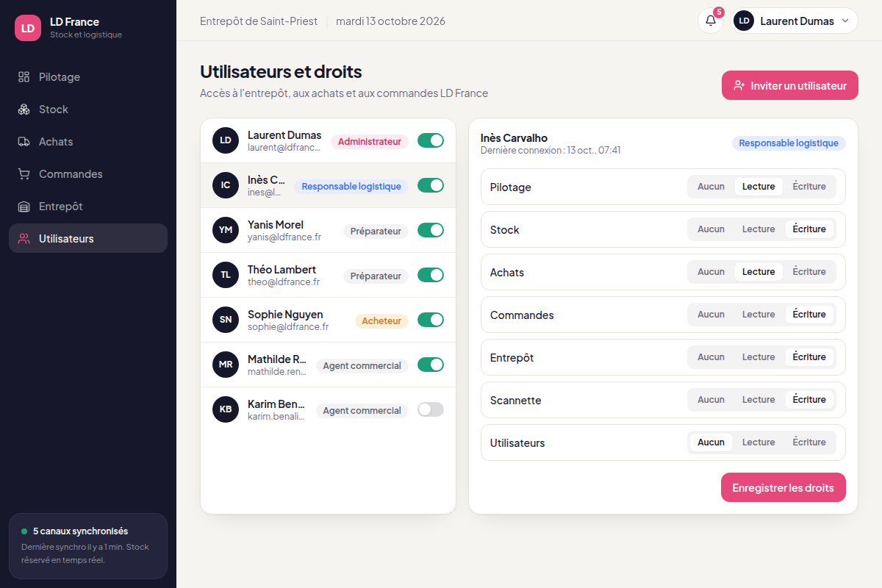Navigate to Commandes in sidebar
The width and height of the screenshot is (882, 588).
click(88, 174)
